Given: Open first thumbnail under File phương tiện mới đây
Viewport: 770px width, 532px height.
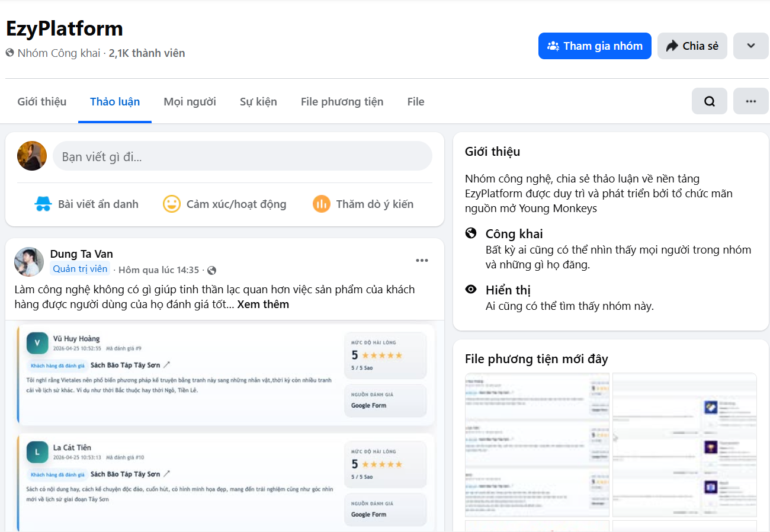Looking at the screenshot, I should coord(537,444).
